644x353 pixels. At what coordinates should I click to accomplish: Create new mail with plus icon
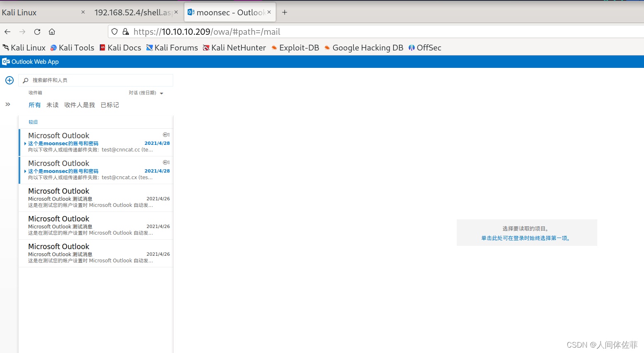[10, 80]
